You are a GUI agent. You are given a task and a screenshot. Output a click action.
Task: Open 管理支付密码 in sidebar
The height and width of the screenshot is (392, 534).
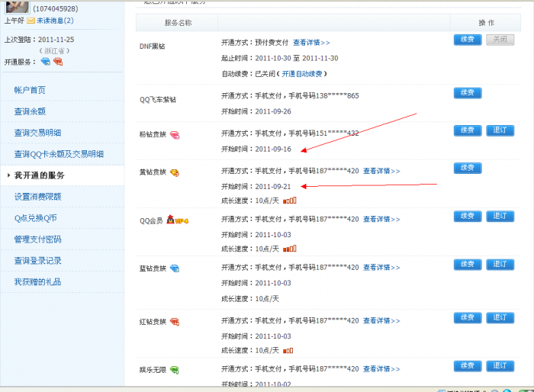click(x=37, y=239)
